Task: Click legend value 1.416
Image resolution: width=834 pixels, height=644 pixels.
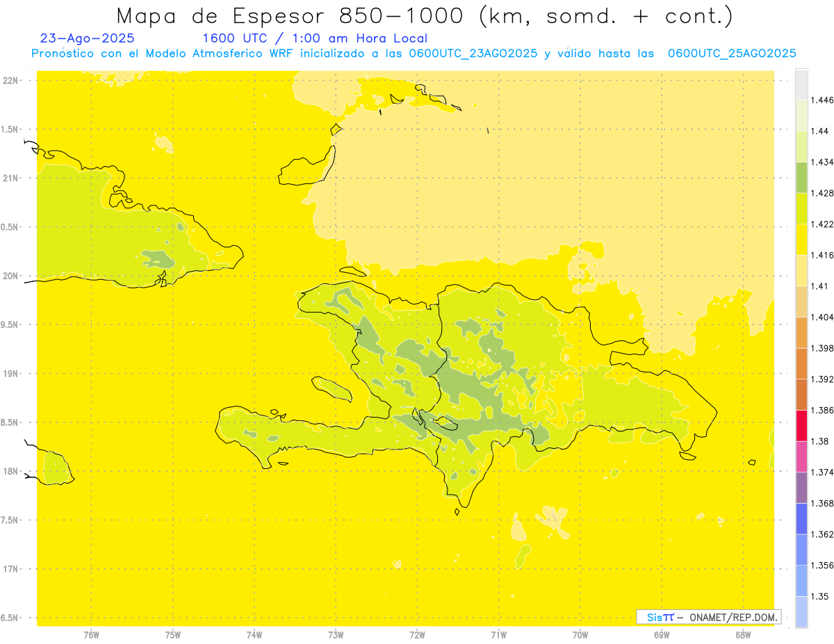Action: tap(822, 256)
